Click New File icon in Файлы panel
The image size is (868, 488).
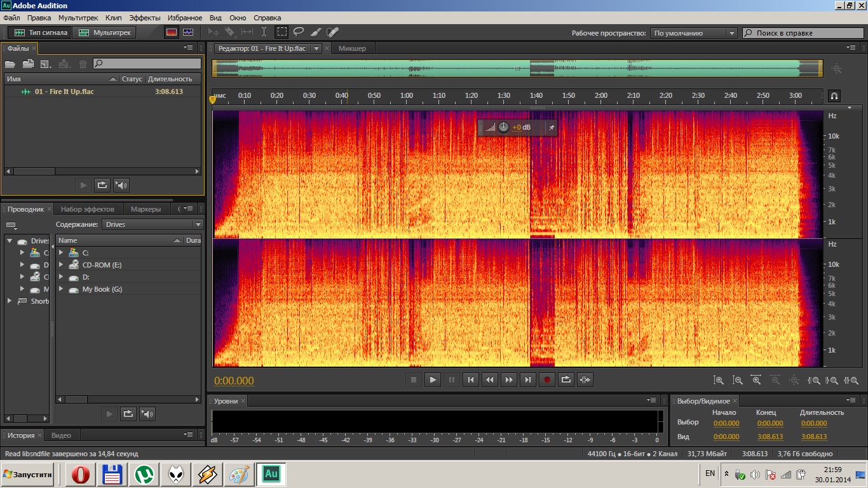pyautogui.click(x=46, y=64)
